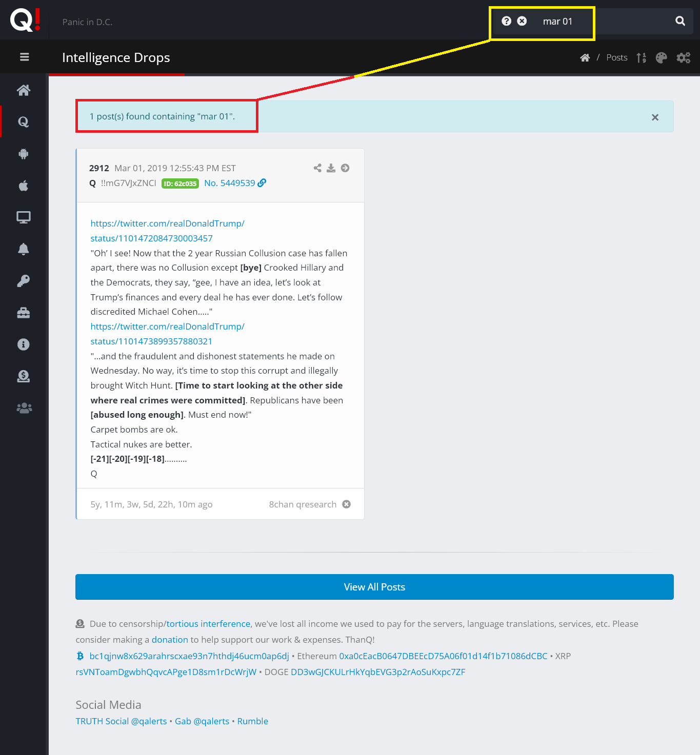
Task: Open the Apple app sidebar icon
Action: [x=24, y=186]
